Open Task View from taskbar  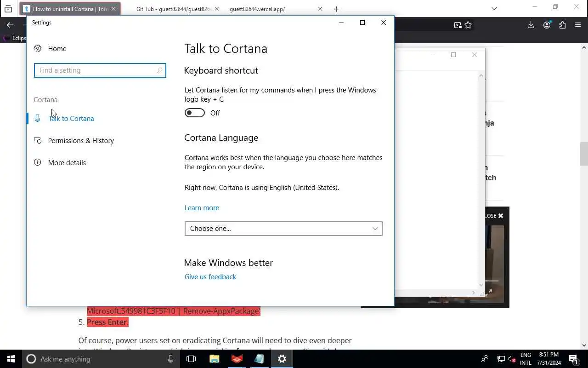tap(191, 359)
